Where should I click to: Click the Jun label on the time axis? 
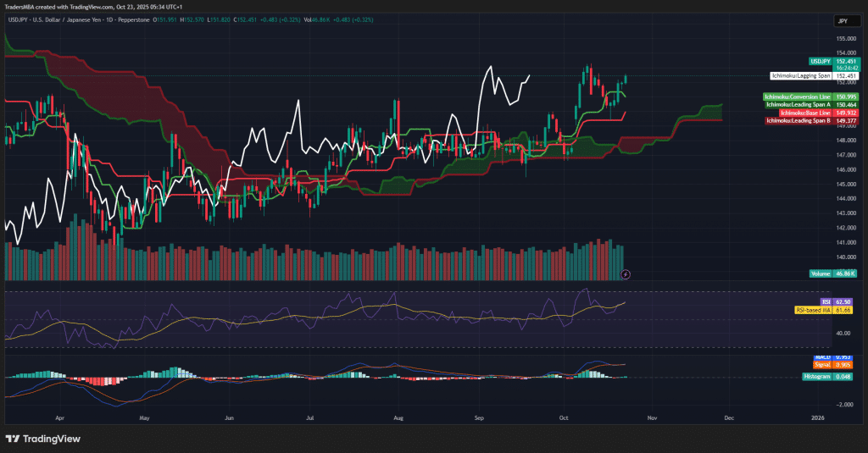pyautogui.click(x=229, y=418)
